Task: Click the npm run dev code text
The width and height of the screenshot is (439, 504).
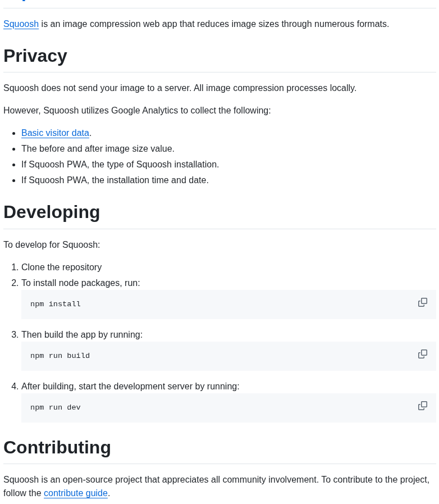Action: [x=56, y=407]
